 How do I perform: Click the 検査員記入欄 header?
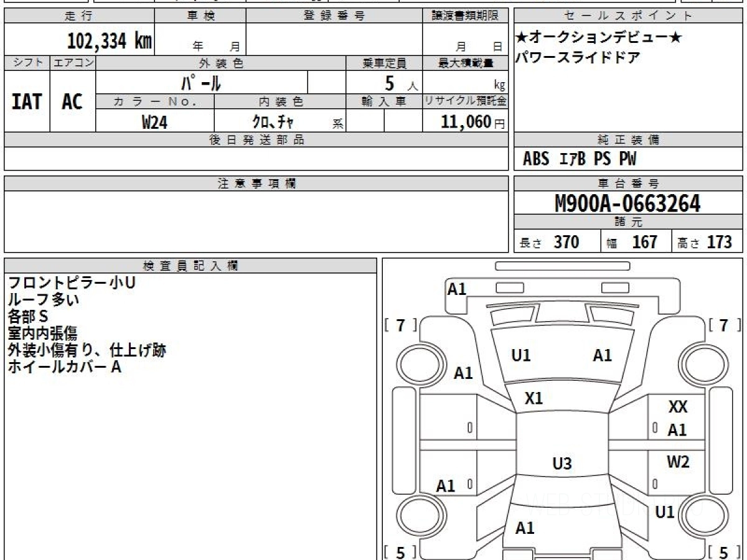[190, 266]
